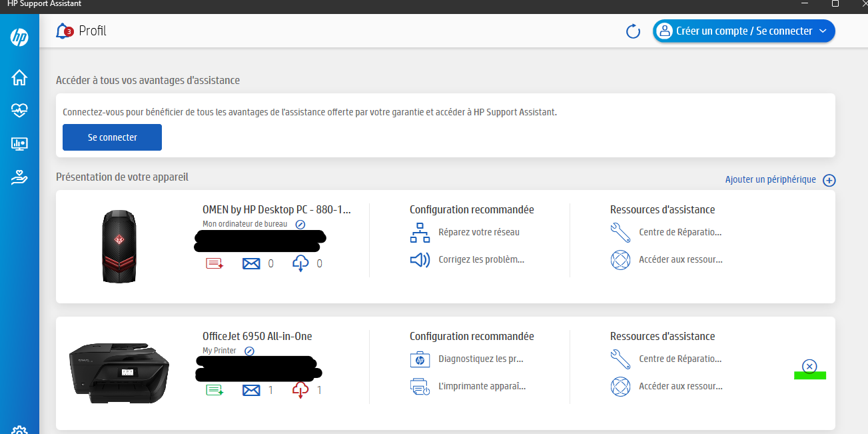Open Corrigez les problèmes audio option
Screen dimensions: 868x434
[481, 259]
